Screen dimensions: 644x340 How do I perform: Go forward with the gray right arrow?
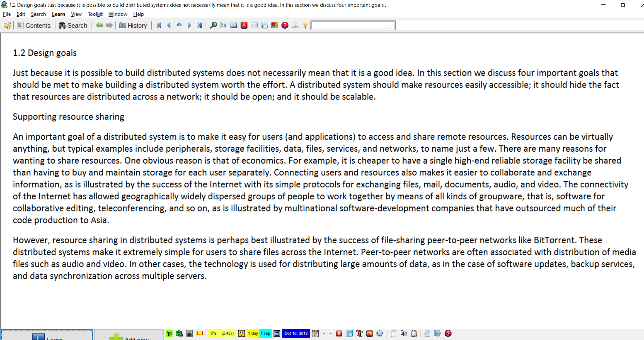[109, 25]
